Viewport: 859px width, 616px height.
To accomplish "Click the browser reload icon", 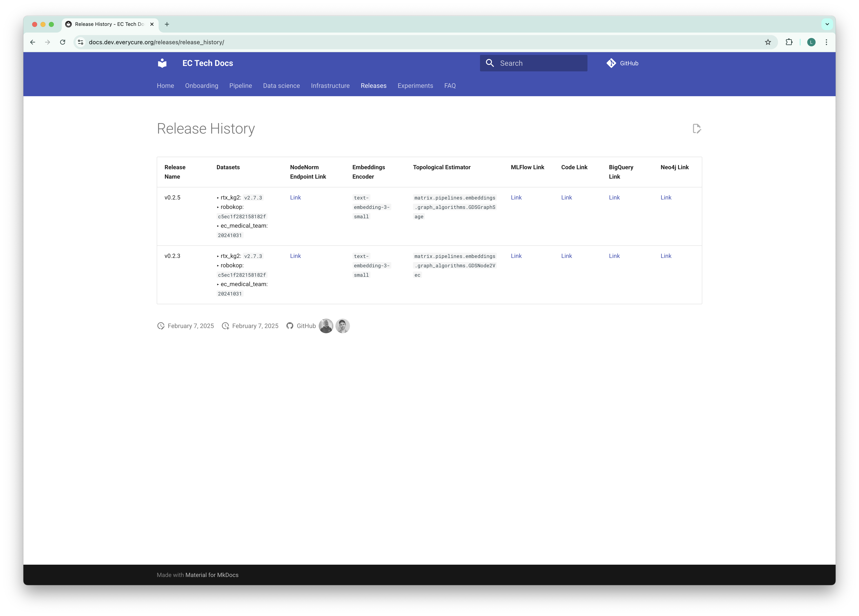I will [x=63, y=42].
